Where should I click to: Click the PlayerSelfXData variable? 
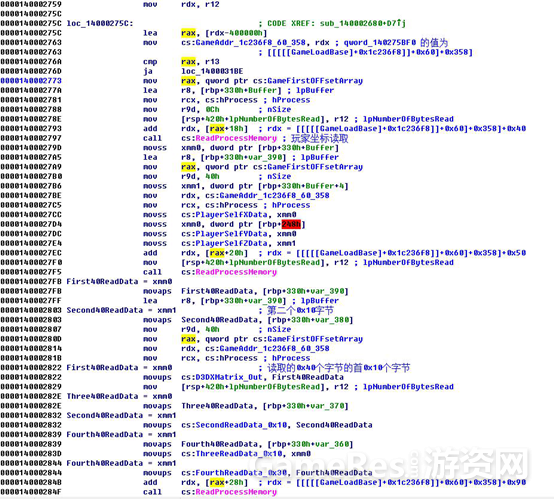point(231,215)
